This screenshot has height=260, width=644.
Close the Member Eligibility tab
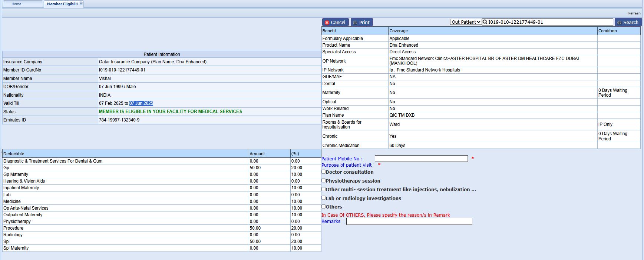point(81,4)
